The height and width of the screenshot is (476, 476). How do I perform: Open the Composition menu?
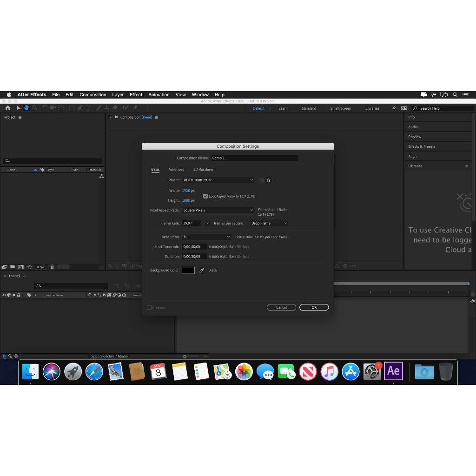pyautogui.click(x=93, y=95)
